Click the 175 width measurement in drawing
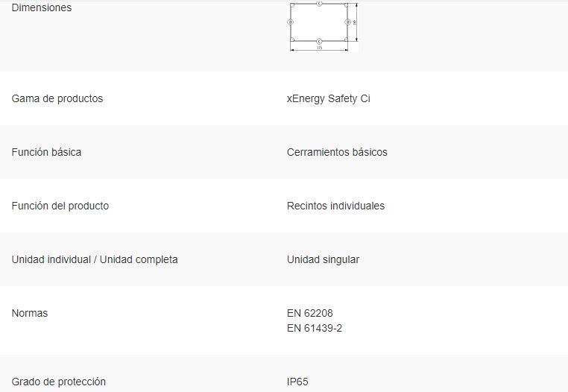 319,48
